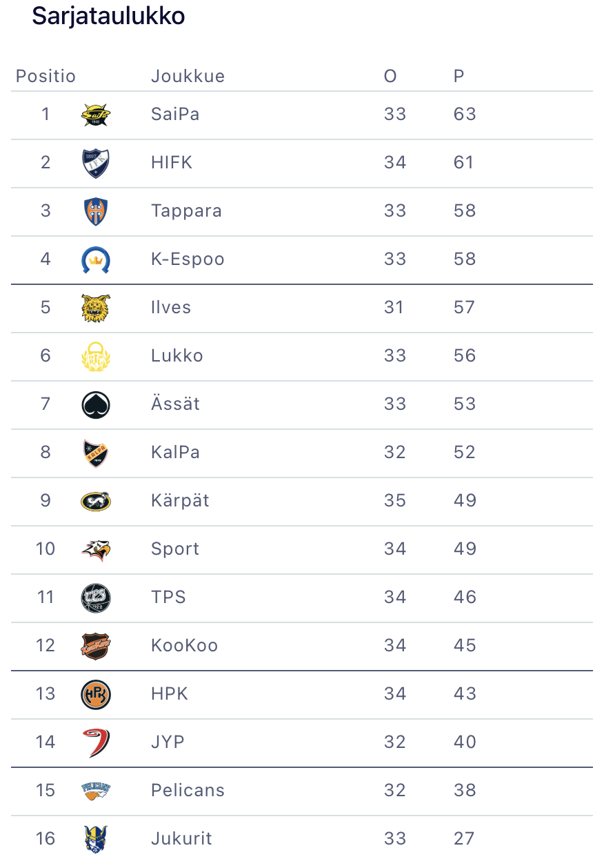Screen dimensions: 604x868
Task: Click the TPS round logo
Action: [x=95, y=598]
